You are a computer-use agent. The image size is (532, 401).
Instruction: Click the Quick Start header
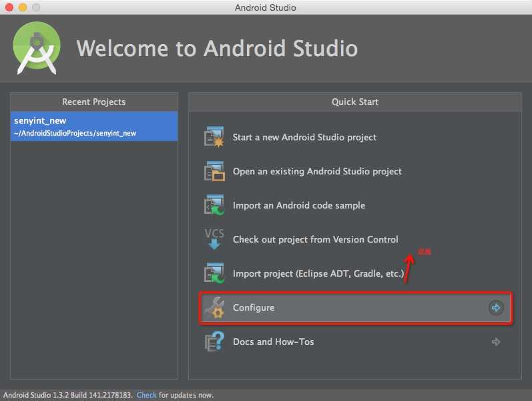(355, 102)
